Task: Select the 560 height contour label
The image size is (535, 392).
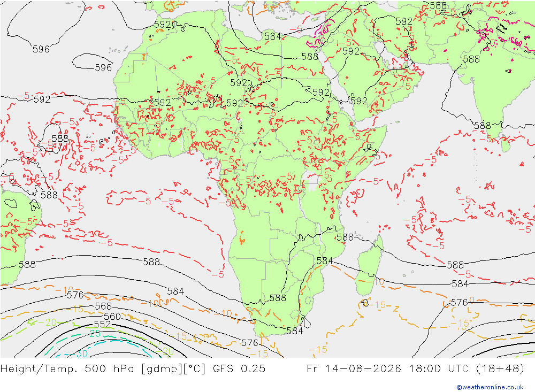Action: coord(112,316)
